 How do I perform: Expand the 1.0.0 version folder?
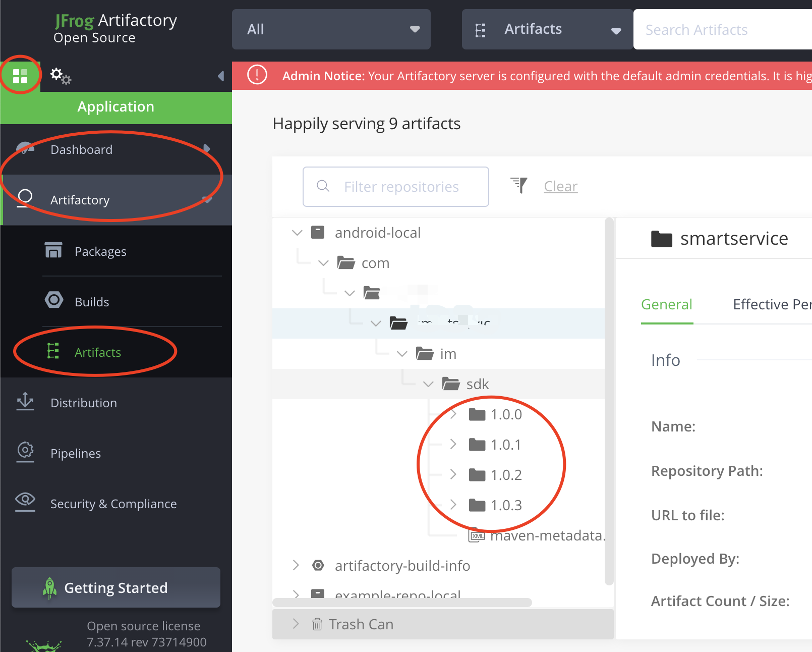click(453, 414)
